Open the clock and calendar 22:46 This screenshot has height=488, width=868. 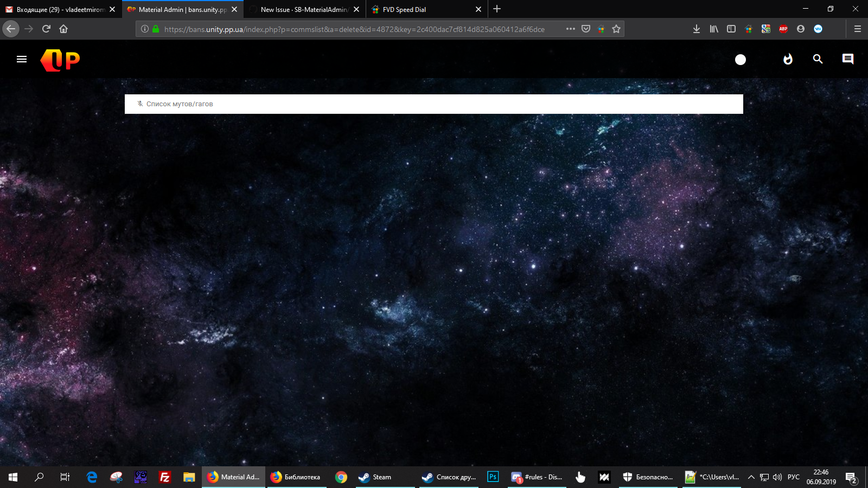821,477
